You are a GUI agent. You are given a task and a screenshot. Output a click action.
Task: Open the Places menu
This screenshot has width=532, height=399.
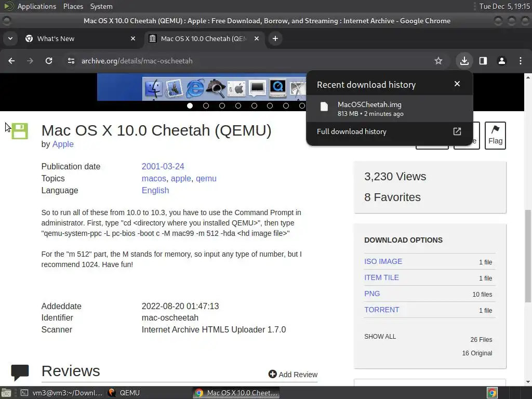tap(73, 6)
